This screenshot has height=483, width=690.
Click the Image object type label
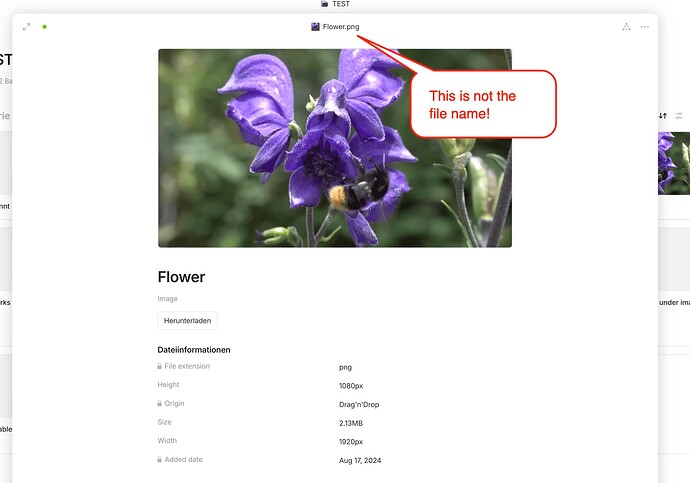tap(168, 299)
